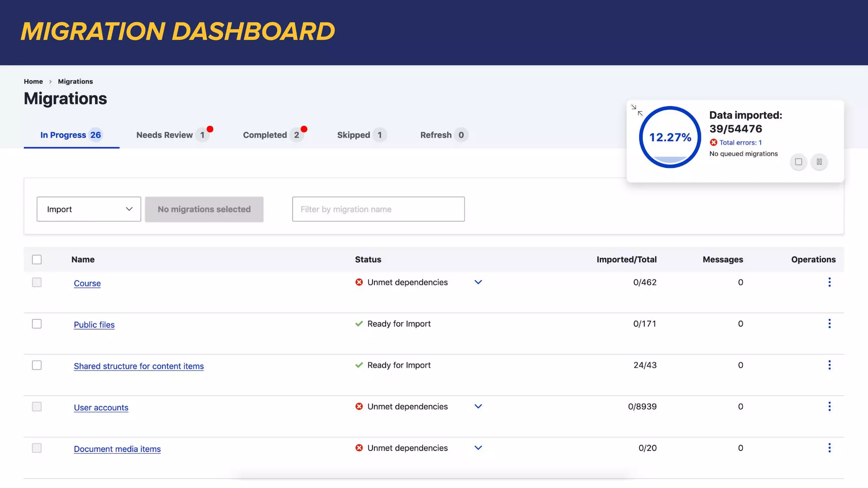Expand Document media items unmet dependencies
The width and height of the screenshot is (868, 488).
pyautogui.click(x=478, y=448)
